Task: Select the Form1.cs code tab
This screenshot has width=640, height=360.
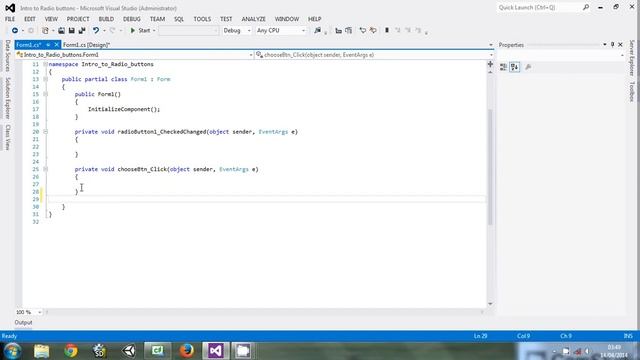Action: click(29, 45)
